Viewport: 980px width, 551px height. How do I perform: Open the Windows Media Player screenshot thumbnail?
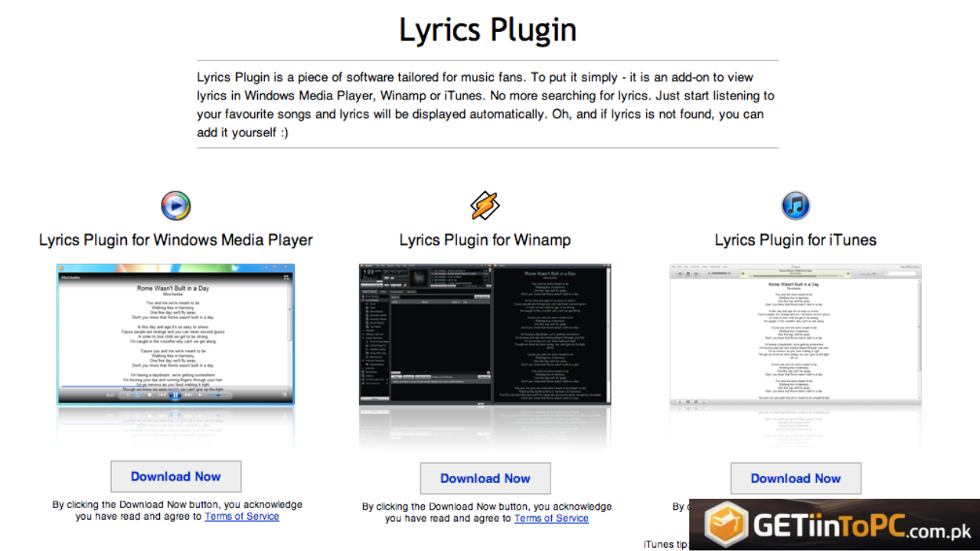(175, 334)
